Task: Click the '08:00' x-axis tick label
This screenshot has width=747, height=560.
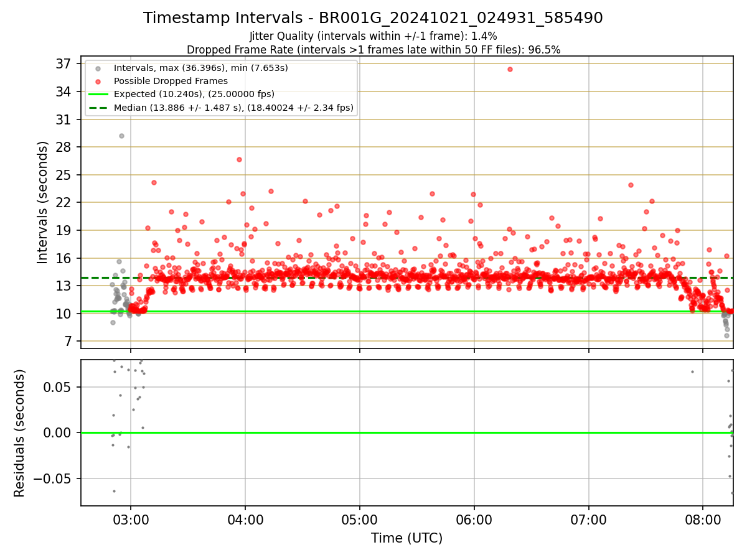Action: click(x=703, y=519)
